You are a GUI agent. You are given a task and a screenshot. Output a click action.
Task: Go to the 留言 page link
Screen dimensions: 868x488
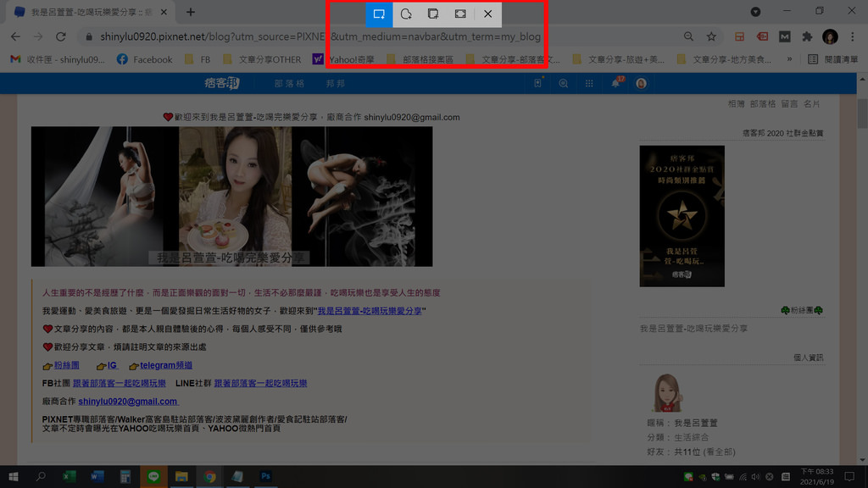(789, 104)
